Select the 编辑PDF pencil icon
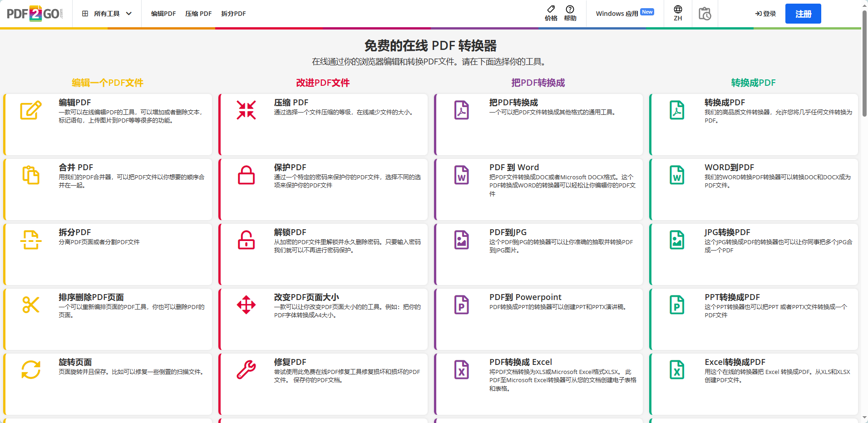Screen dimensions: 868x423 point(30,110)
